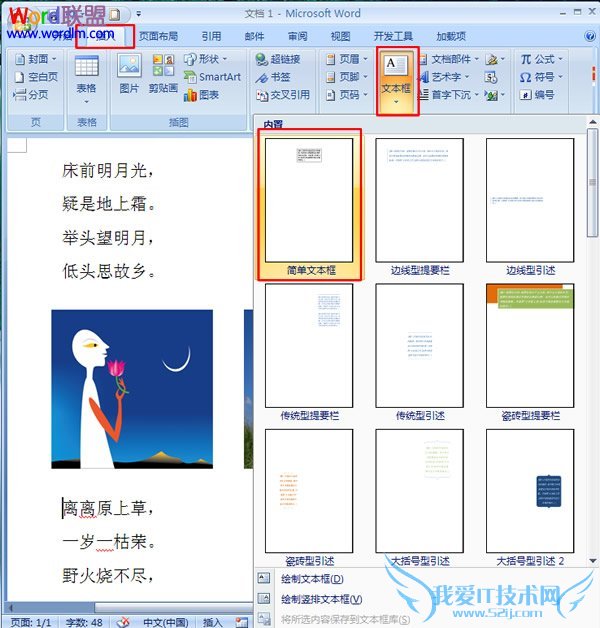The image size is (600, 628).
Task: Open the Page Number (页码) menu
Action: [x=346, y=95]
